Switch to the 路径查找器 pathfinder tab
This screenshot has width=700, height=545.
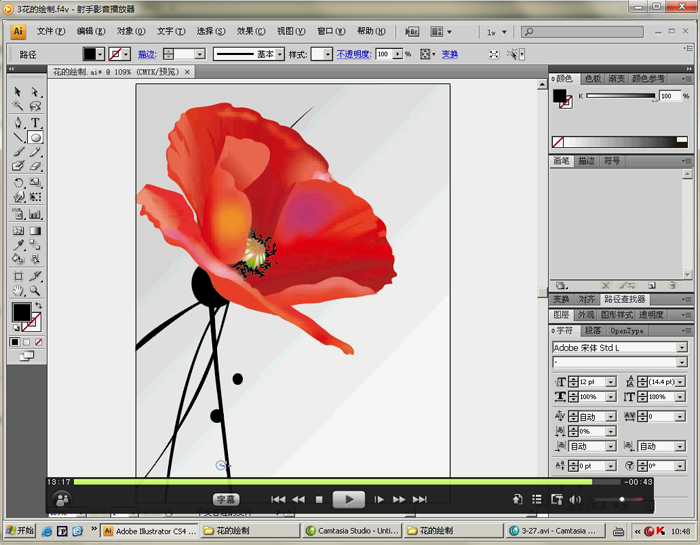[x=625, y=299]
